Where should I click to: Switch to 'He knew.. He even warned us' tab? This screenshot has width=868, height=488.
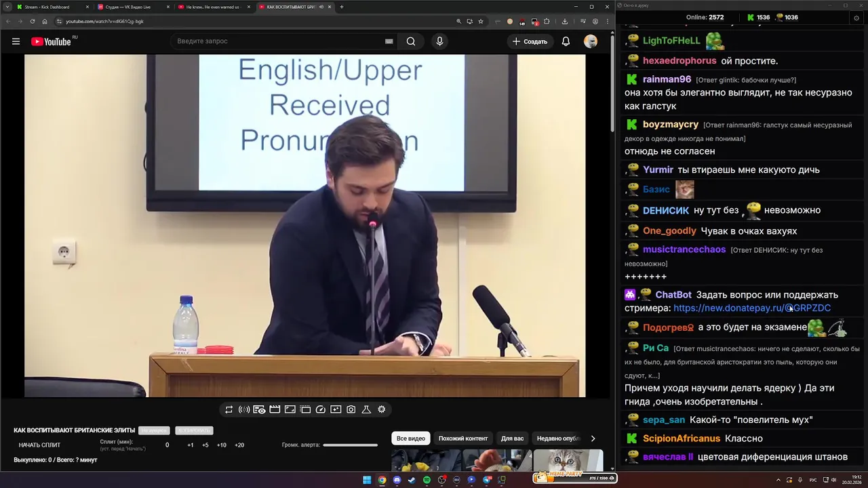[x=213, y=7]
